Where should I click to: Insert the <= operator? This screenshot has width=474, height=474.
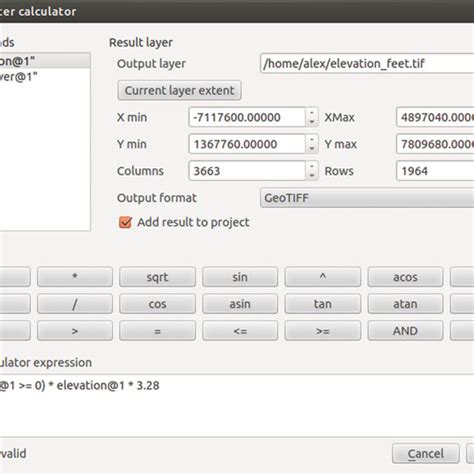[x=240, y=331]
